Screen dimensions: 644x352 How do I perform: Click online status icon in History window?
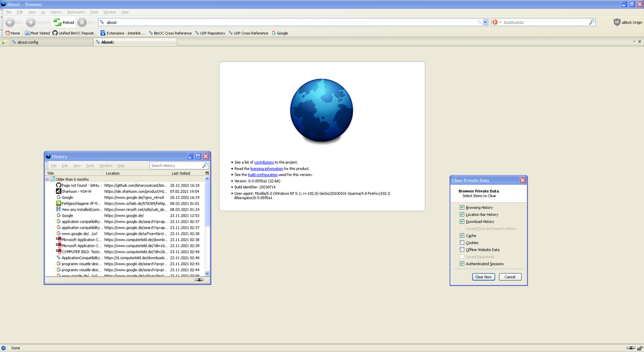(x=199, y=280)
